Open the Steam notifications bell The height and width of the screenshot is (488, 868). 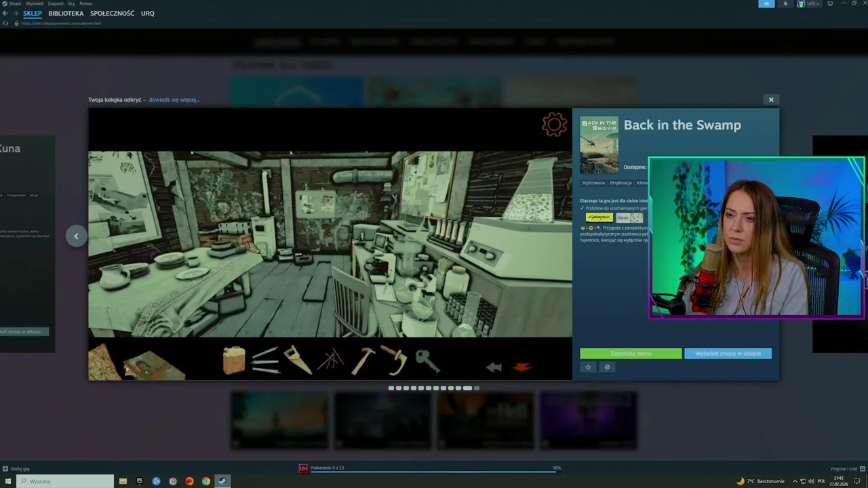[786, 3]
